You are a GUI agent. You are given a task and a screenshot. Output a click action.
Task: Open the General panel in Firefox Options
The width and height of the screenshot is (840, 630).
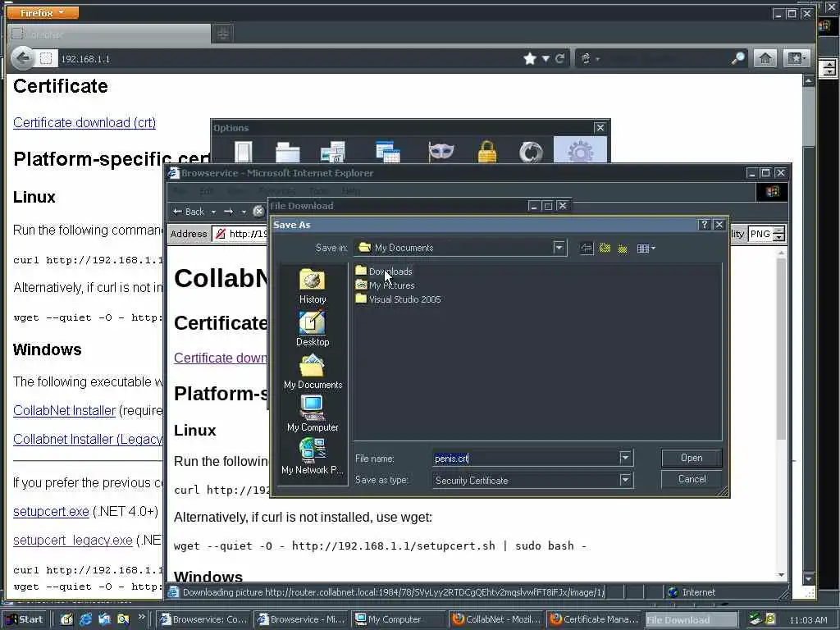[243, 151]
